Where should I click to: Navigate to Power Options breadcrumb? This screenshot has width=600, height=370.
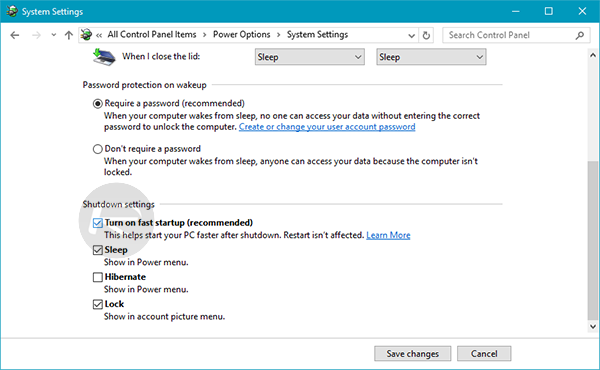241,34
